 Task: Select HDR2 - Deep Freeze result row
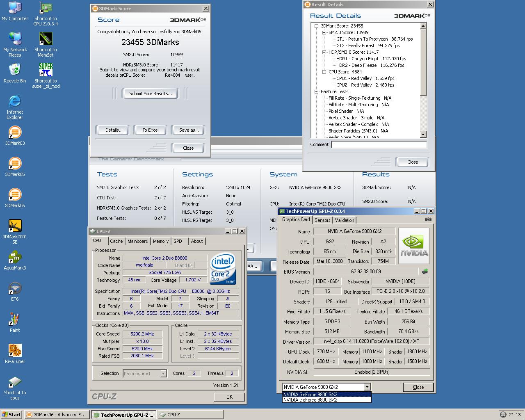(370, 65)
